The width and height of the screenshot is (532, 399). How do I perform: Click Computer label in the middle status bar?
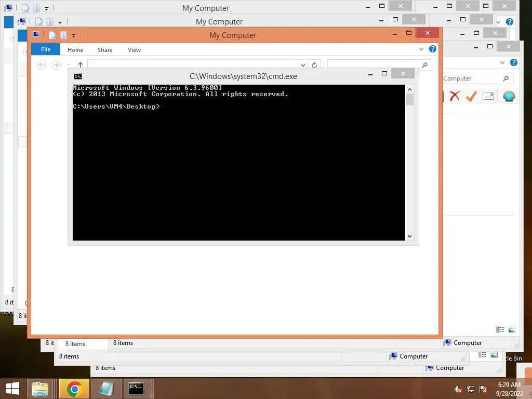click(414, 356)
